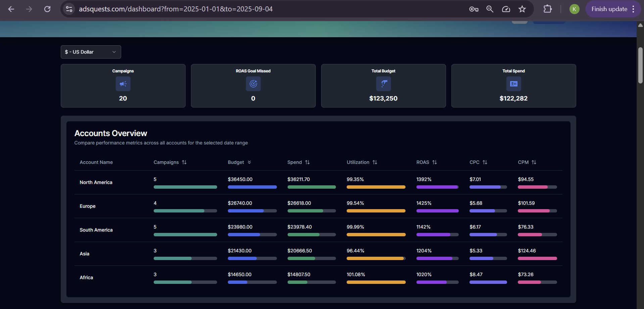Click the password key icon in the toolbar
The width and height of the screenshot is (644, 309).
[x=474, y=9]
